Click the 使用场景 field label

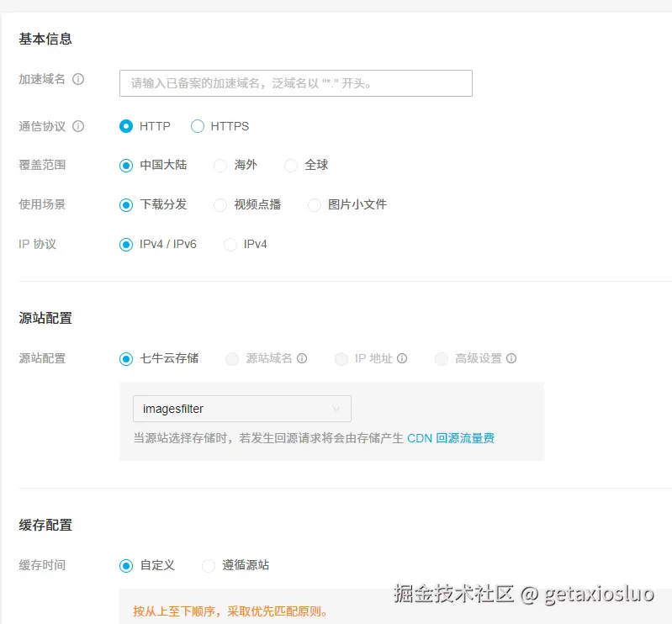click(42, 204)
